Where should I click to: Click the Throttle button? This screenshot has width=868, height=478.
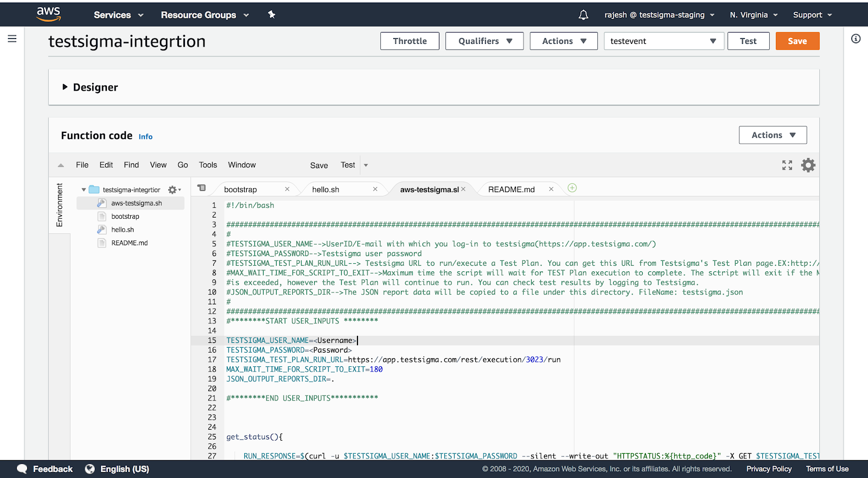point(410,41)
